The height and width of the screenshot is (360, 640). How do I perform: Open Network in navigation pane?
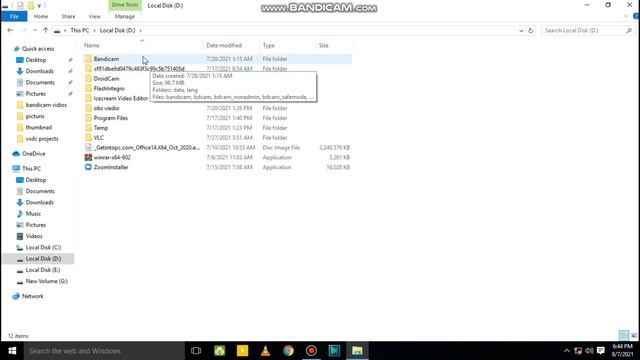(x=32, y=296)
